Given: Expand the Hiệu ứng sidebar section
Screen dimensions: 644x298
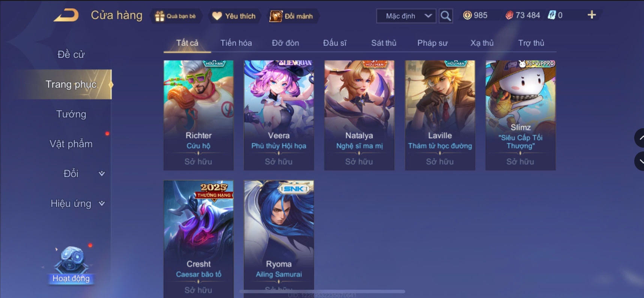Looking at the screenshot, I should click(71, 204).
